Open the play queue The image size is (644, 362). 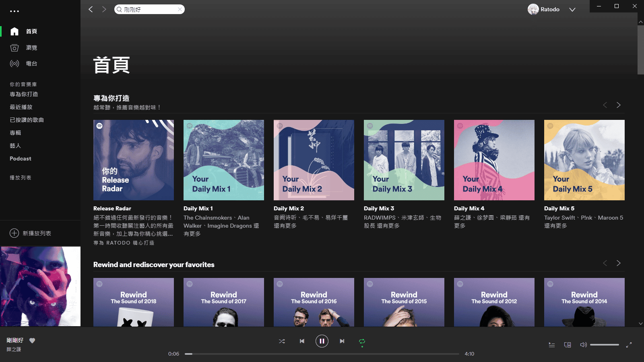click(x=551, y=345)
